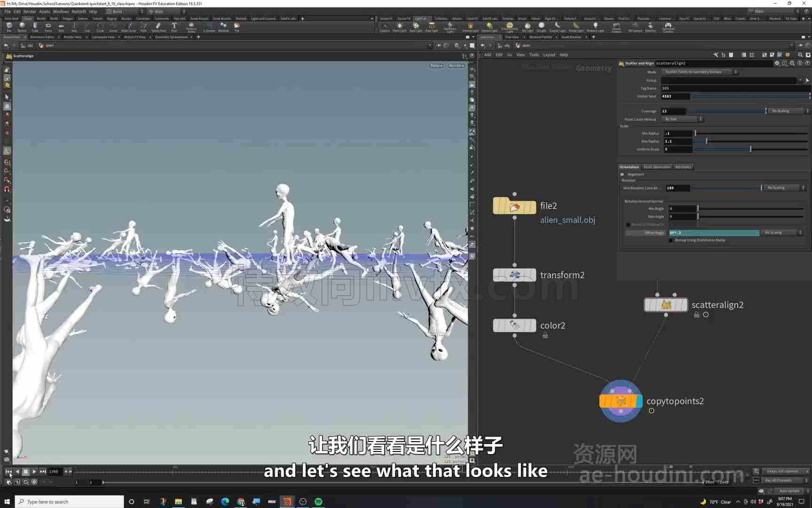
Task: Click the Global Seed value field
Action: click(676, 96)
